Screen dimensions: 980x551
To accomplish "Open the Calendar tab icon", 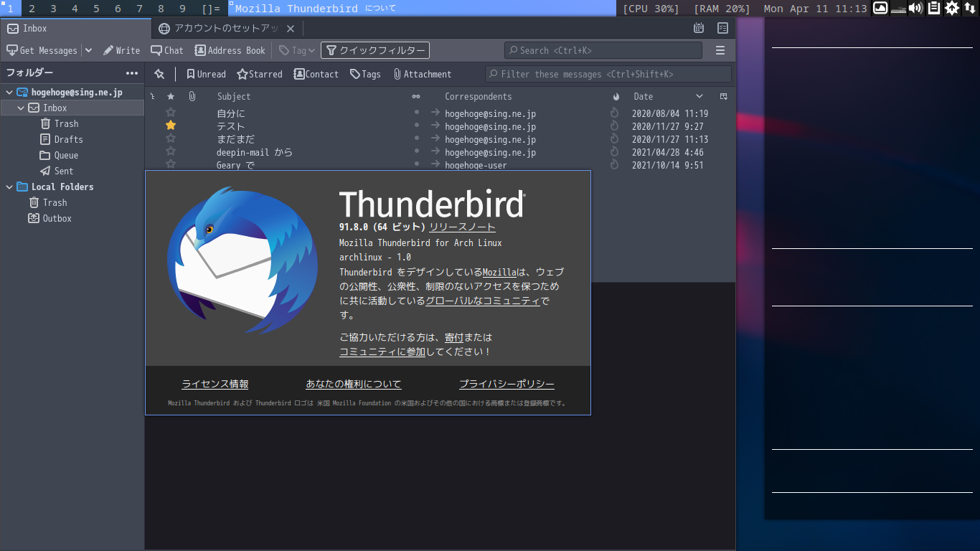I will coord(699,28).
